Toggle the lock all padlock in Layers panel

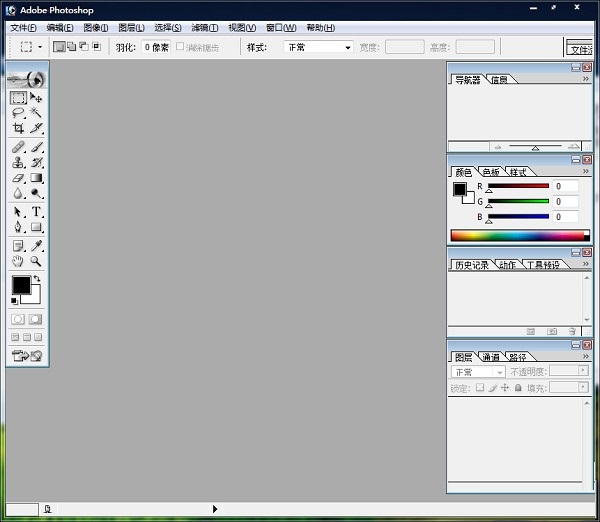(518, 387)
